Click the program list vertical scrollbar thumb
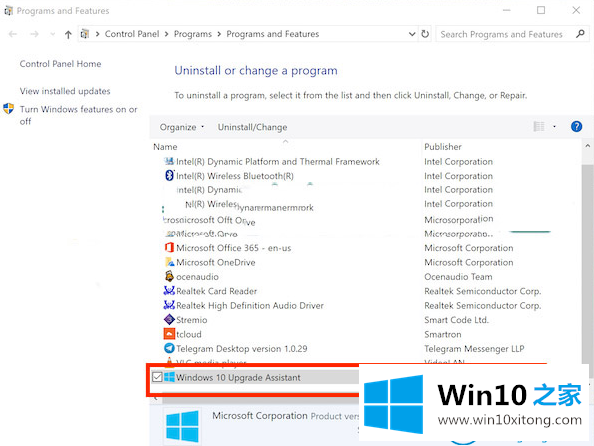The width and height of the screenshot is (594, 446). (587, 263)
